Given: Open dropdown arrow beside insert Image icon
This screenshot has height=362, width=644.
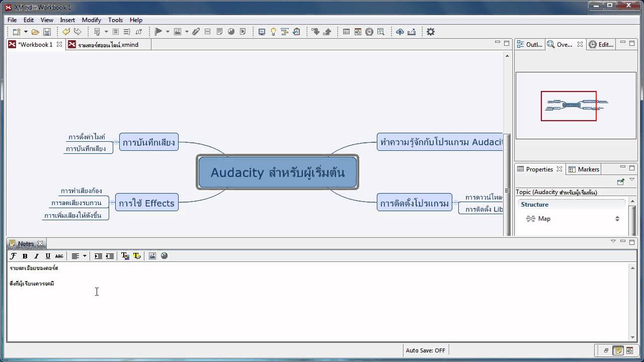Looking at the screenshot, I should point(187,32).
